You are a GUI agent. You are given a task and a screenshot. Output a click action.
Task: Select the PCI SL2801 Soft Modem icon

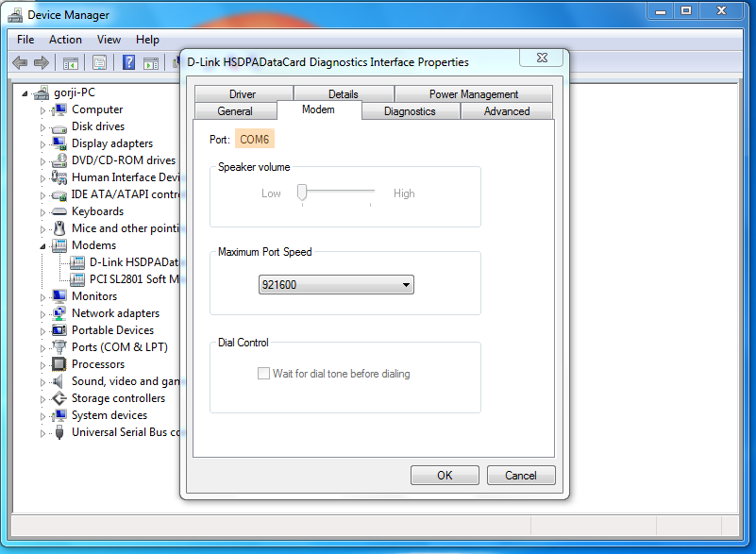pyautogui.click(x=77, y=279)
